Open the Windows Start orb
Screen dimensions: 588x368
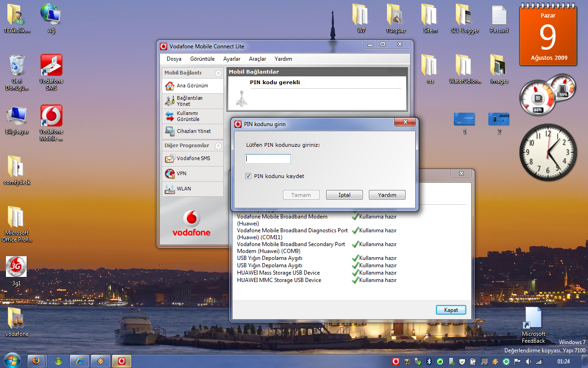pos(12,361)
